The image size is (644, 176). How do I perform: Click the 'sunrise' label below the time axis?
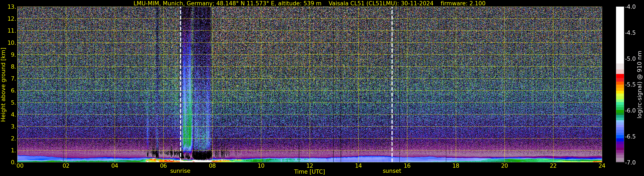pyautogui.click(x=180, y=171)
